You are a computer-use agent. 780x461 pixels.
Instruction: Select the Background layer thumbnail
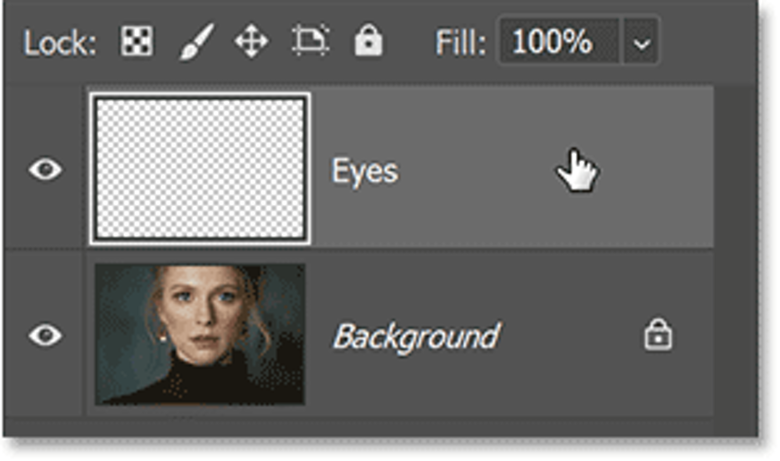point(200,334)
